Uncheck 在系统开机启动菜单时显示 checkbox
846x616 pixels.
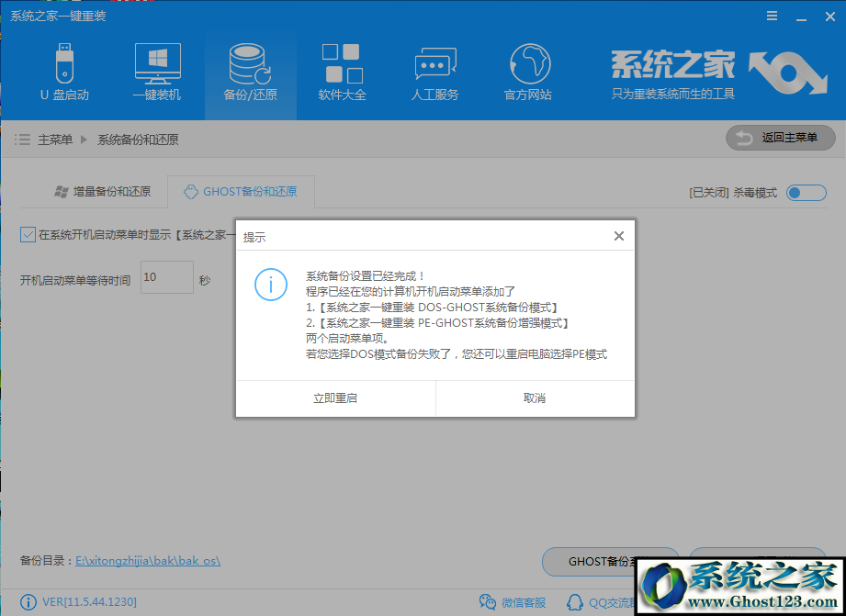coord(28,235)
